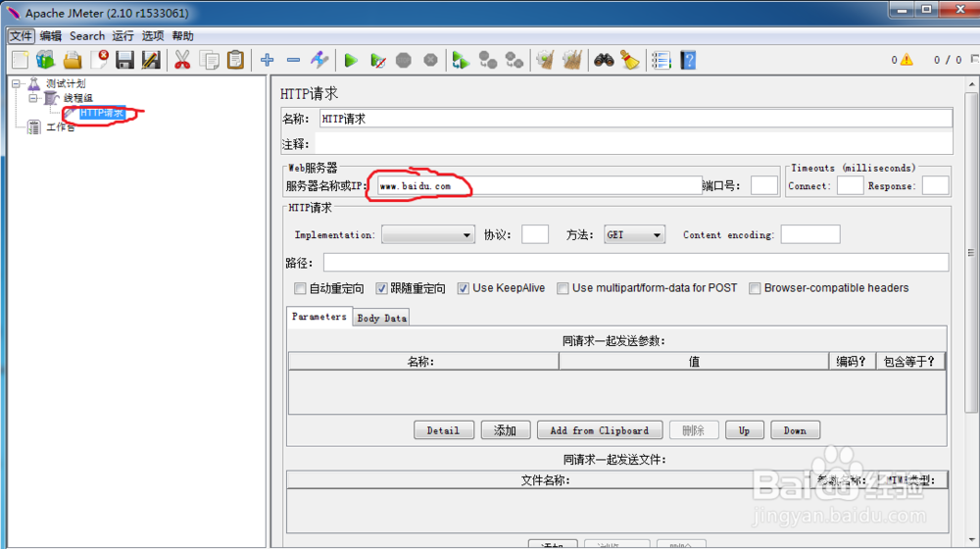Toggle the 自动重定向 checkbox
This screenshot has width=980, height=549.
300,288
